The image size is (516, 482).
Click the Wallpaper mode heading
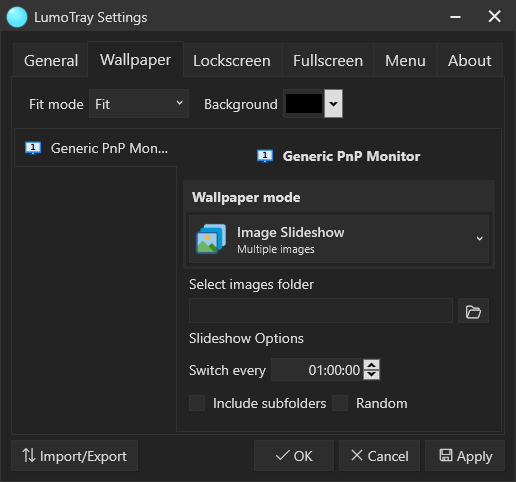coord(246,197)
